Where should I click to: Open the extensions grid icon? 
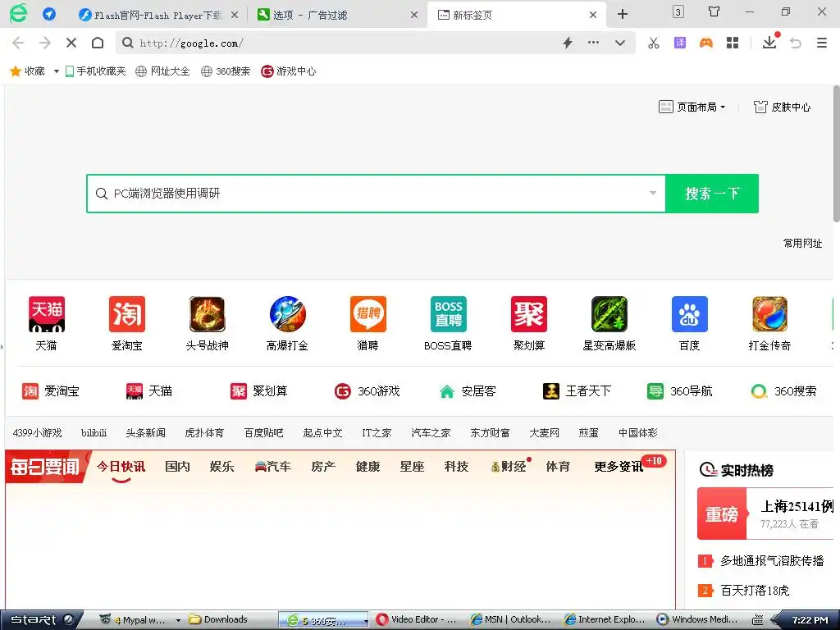(x=733, y=43)
